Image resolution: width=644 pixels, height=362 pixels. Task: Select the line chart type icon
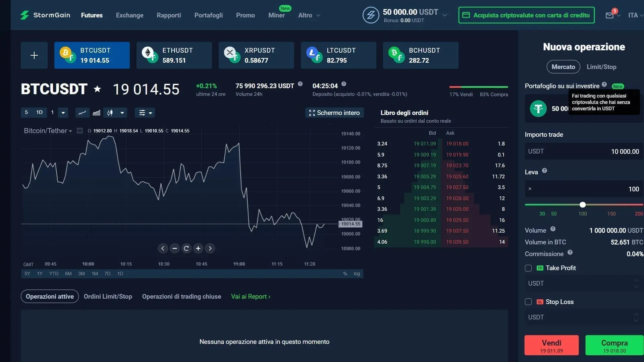[82, 113]
